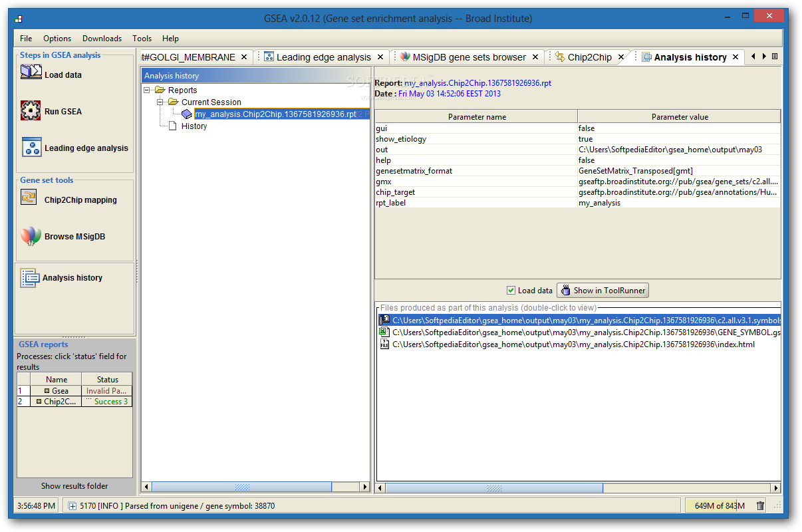This screenshot has height=532, width=802.
Task: Open Leading edge analysis from sidebar icon
Action: [x=31, y=147]
